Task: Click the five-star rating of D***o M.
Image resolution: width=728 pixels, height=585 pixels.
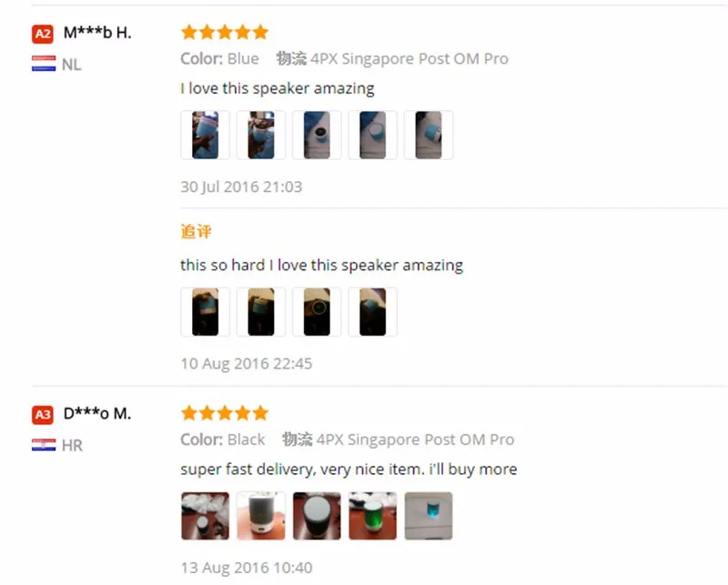Action: [x=225, y=413]
